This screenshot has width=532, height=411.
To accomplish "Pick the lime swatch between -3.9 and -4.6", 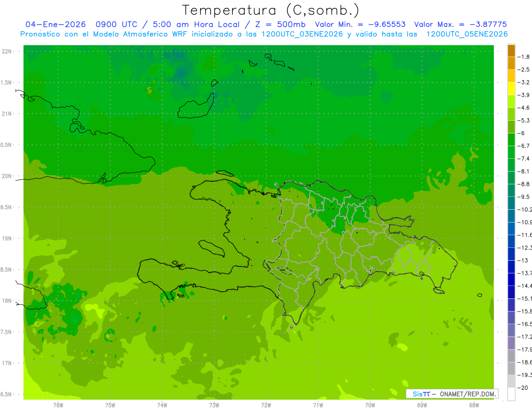I will click(x=511, y=102).
